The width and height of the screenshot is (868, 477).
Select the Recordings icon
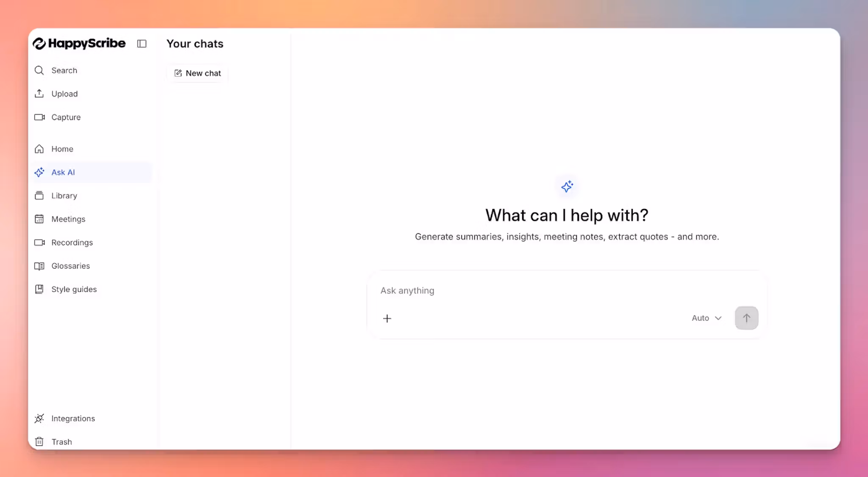coord(39,242)
